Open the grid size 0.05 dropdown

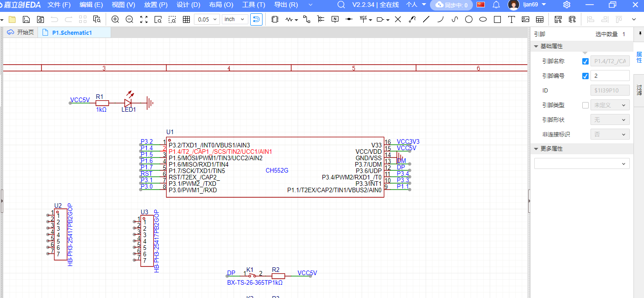tap(207, 20)
